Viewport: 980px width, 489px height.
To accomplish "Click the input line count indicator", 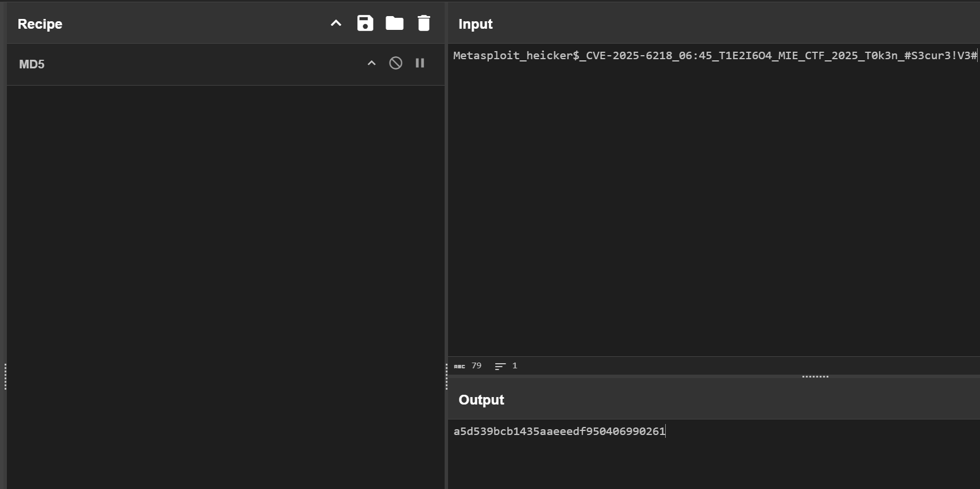I will pyautogui.click(x=507, y=366).
